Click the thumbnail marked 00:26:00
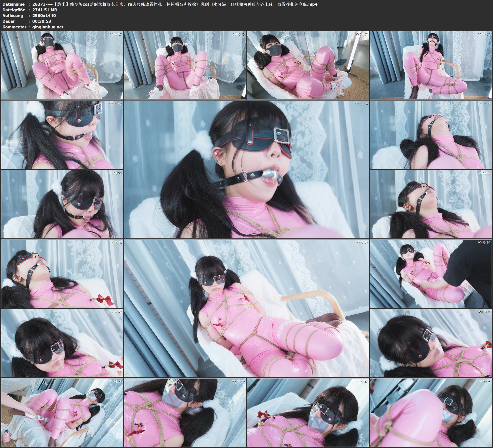Screen dimensions: 493x448 pos(185,412)
